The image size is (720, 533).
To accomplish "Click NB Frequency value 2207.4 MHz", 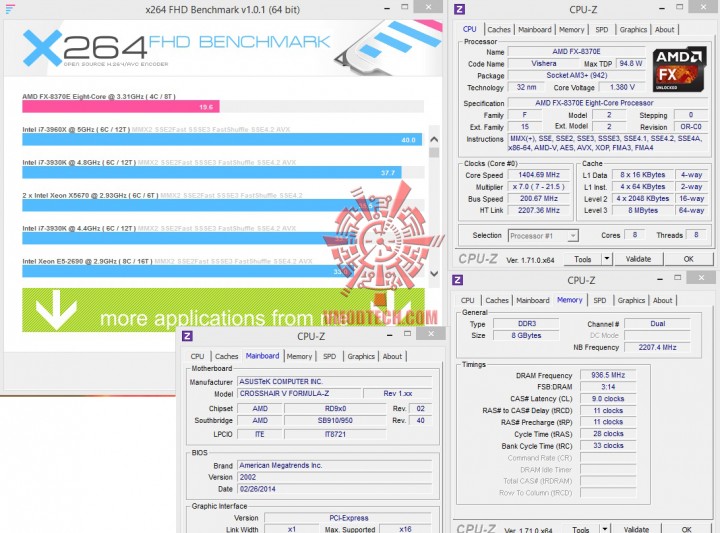I will 657,348.
